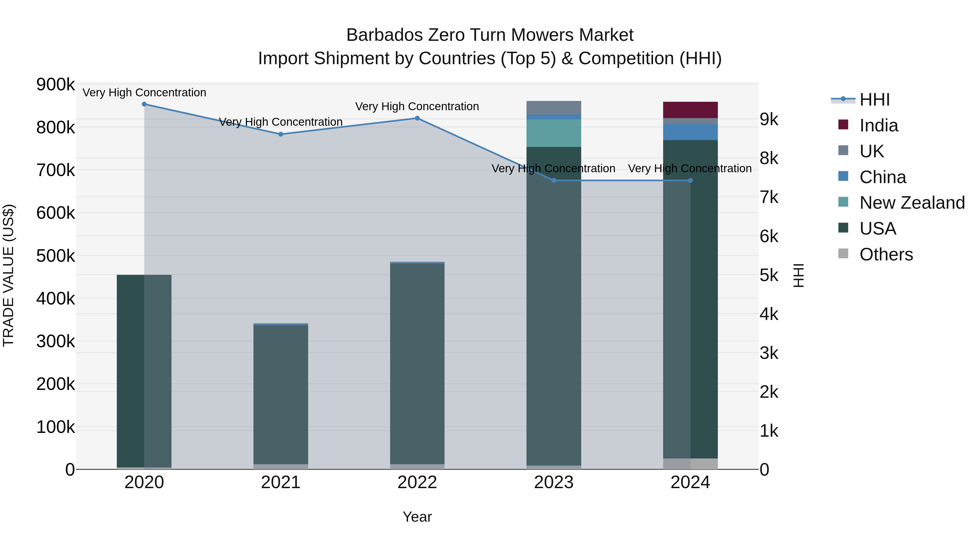
Task: Click the 2024 Others bar segment
Action: click(x=690, y=464)
